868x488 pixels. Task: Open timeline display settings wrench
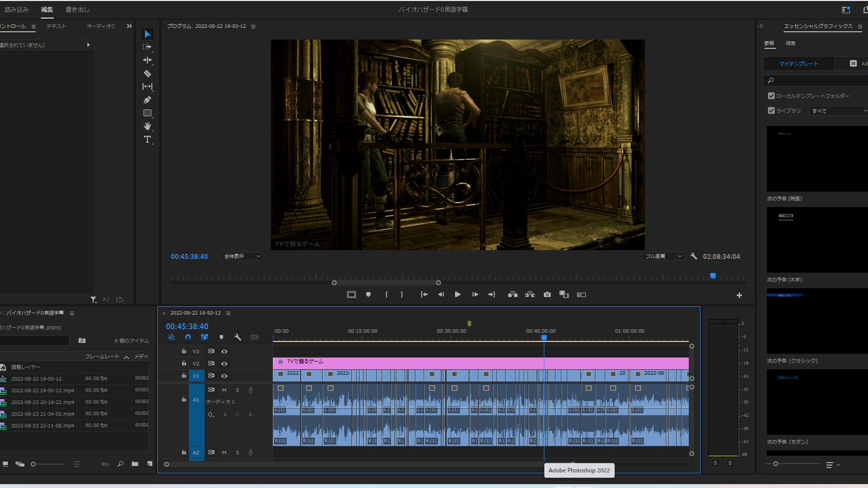(x=238, y=337)
